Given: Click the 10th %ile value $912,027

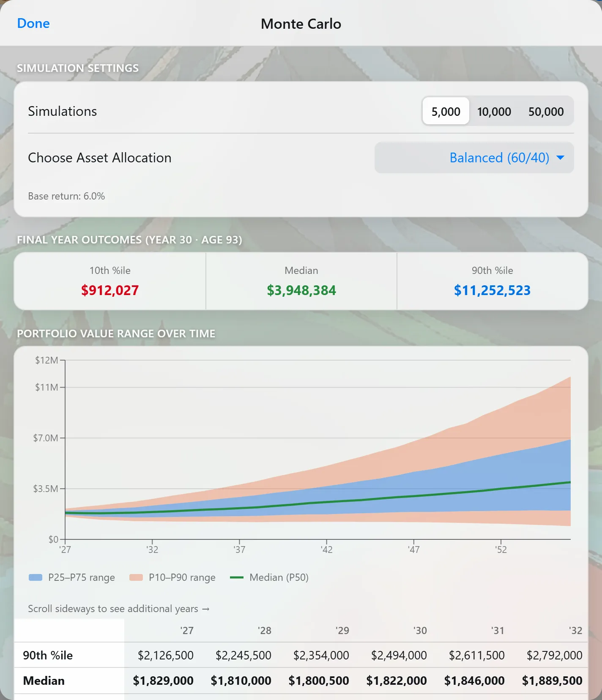Looking at the screenshot, I should [x=110, y=290].
